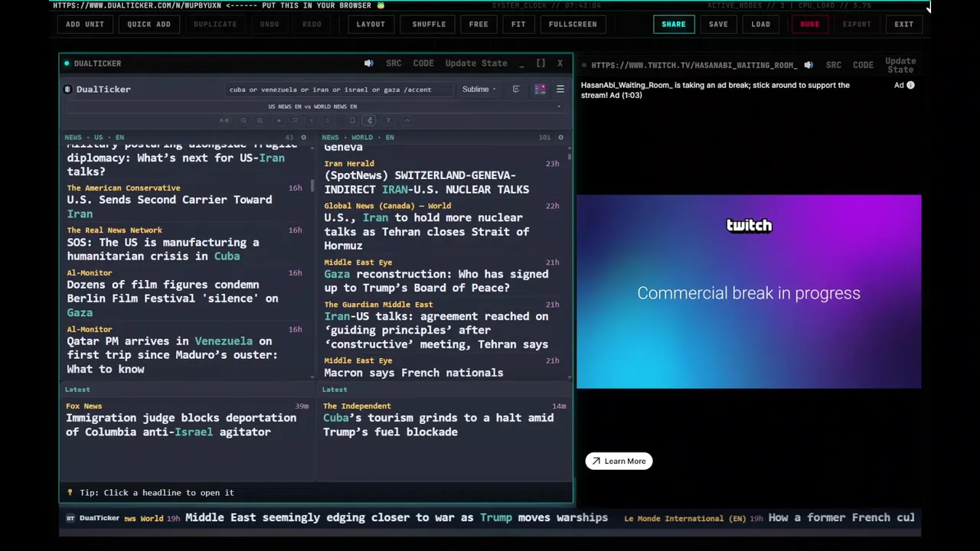Viewport: 980px width, 551px height.
Task: Click the bookmark icon in DualTicker toolbar
Action: pyautogui.click(x=352, y=120)
